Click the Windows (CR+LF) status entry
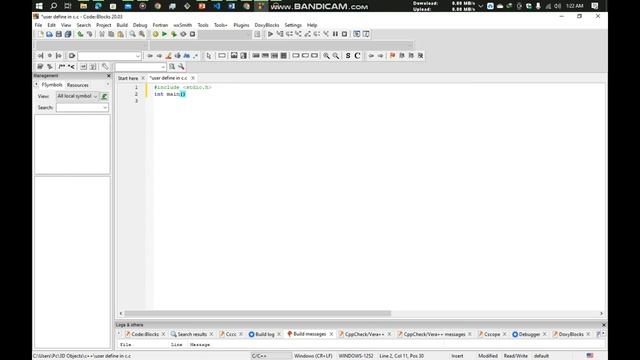This screenshot has width=640, height=360. [x=313, y=356]
